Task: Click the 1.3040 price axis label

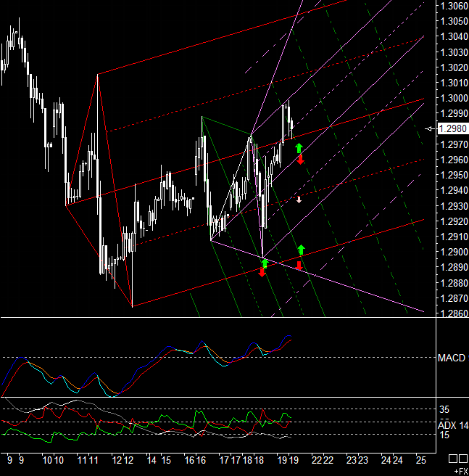Action: coord(454,36)
